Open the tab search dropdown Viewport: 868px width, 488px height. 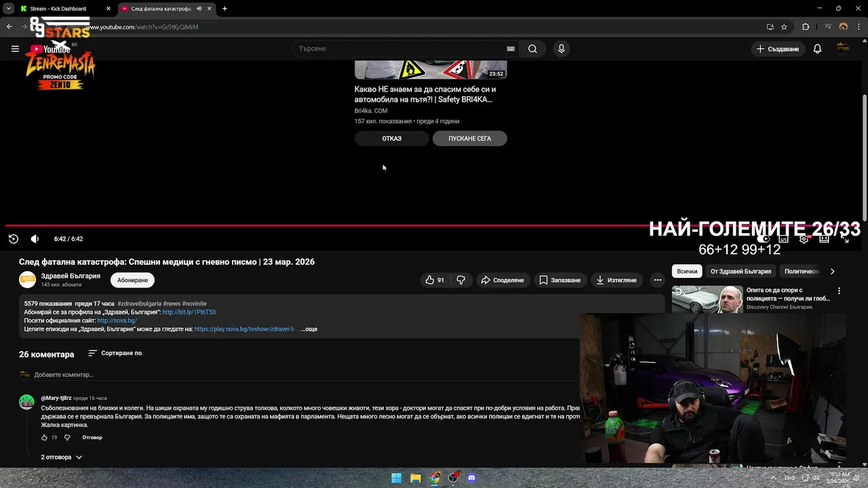coord(8,9)
